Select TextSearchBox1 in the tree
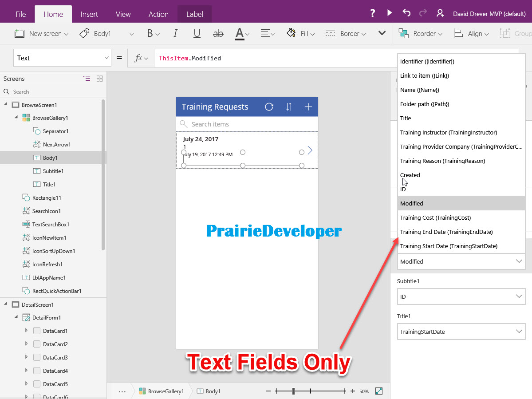This screenshot has height=399, width=532. [x=51, y=224]
